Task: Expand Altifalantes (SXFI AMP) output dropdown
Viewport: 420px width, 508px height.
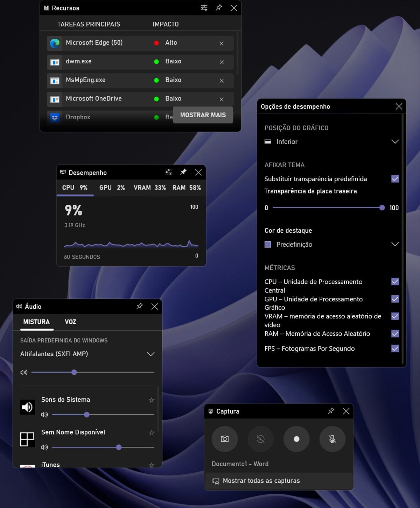Action: pos(87,354)
